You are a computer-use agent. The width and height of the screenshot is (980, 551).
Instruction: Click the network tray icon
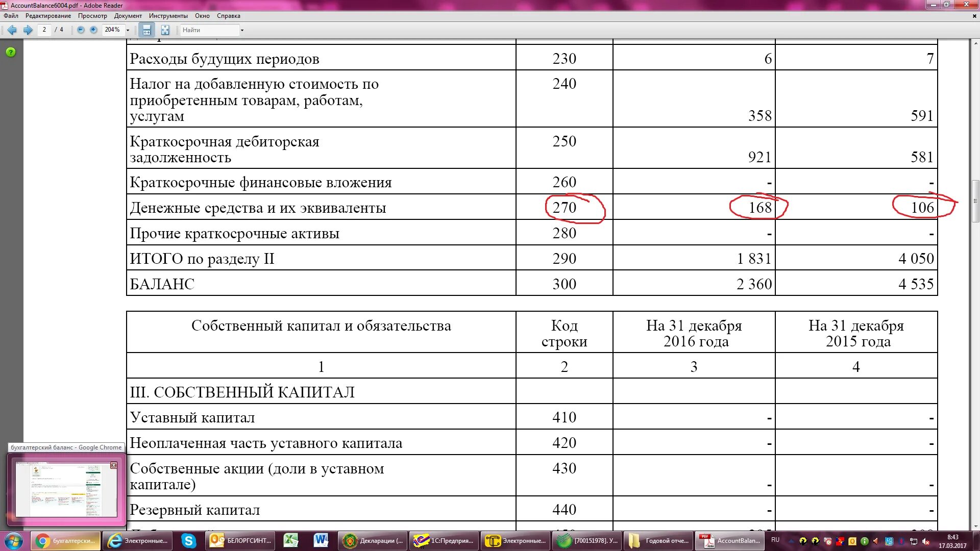914,541
